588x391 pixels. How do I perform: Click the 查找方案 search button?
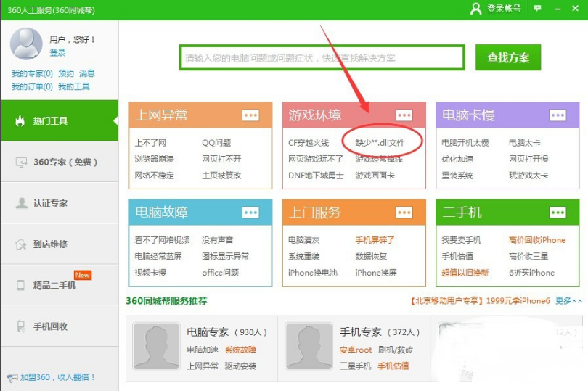coord(508,57)
